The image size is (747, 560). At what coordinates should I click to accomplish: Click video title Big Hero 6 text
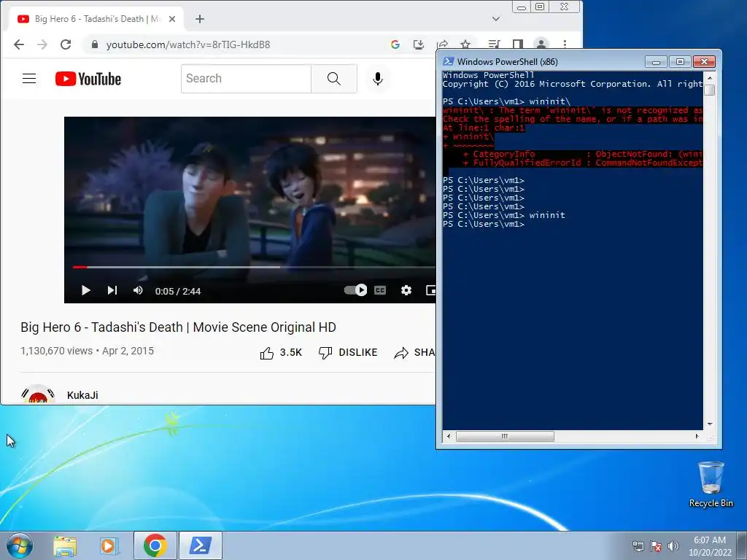tap(178, 327)
